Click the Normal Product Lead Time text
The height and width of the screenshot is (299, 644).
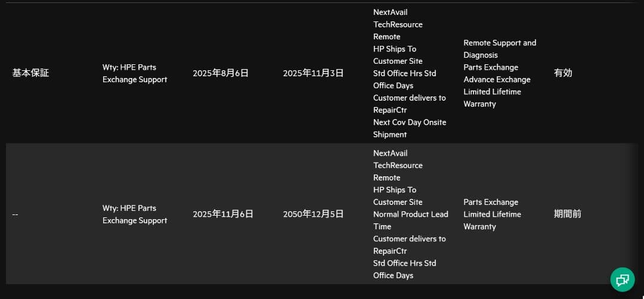coord(410,220)
